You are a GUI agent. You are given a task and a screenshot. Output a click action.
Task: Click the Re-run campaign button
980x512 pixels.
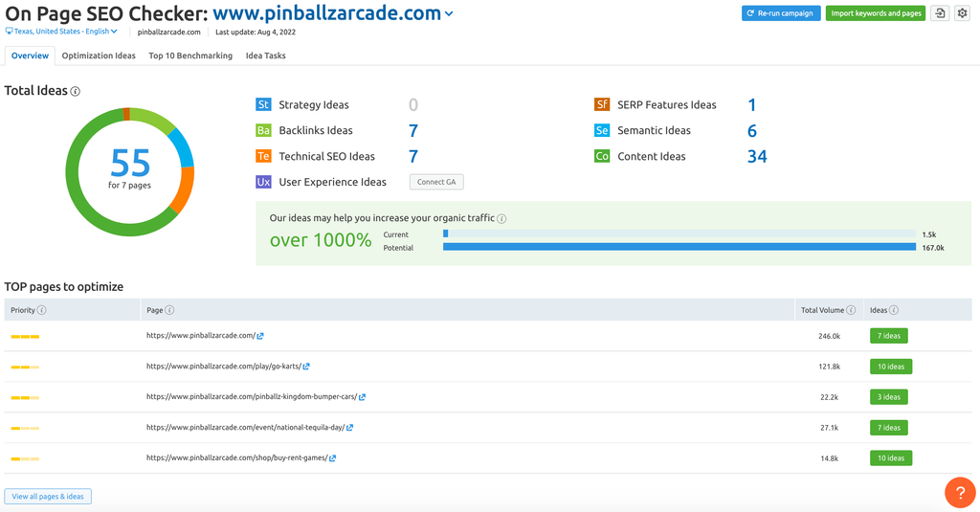(781, 13)
